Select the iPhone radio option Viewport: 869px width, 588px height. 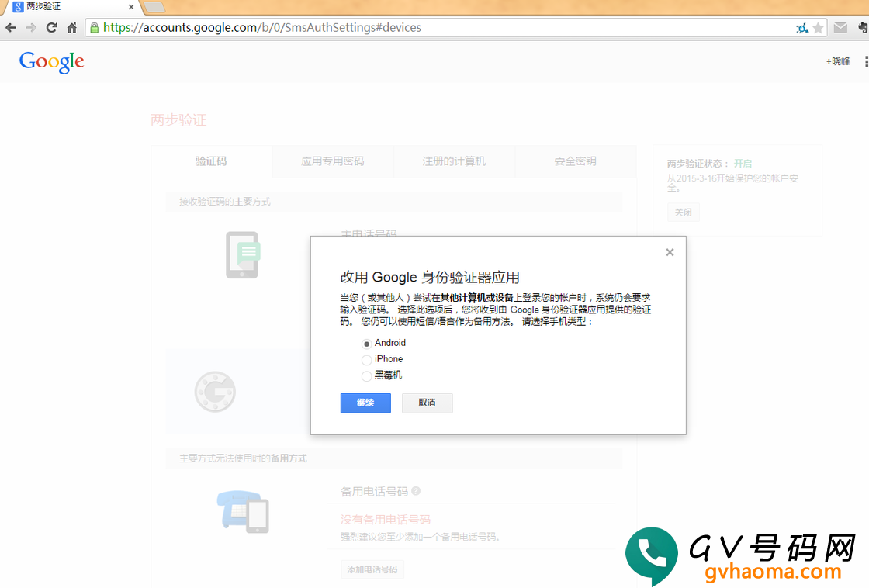366,360
